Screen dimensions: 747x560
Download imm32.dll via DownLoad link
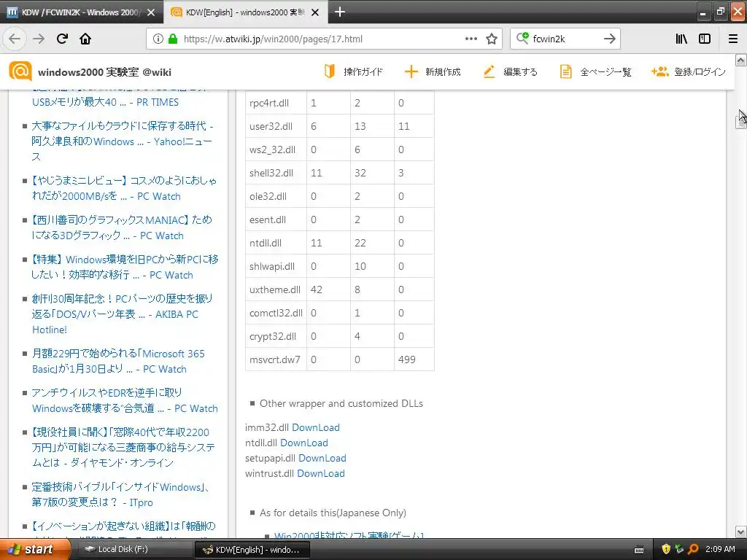pyautogui.click(x=315, y=427)
